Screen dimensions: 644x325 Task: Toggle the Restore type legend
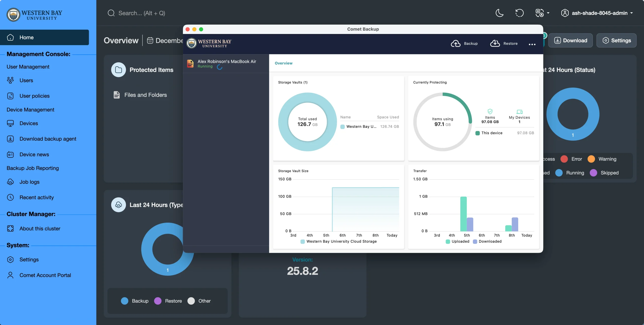point(168,301)
